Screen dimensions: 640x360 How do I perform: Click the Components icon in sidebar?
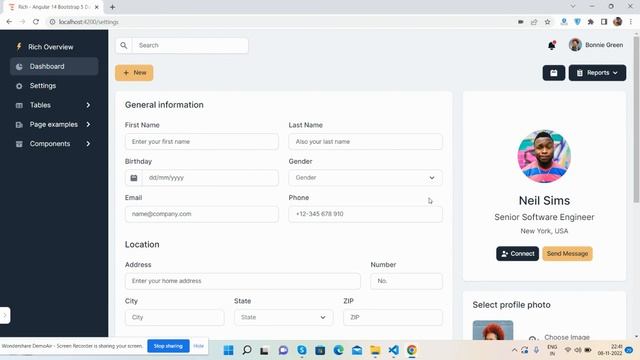[x=19, y=144]
